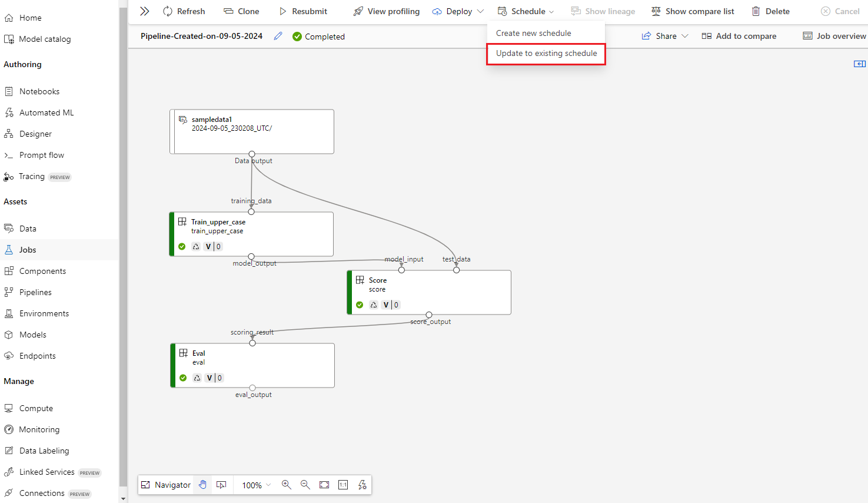Click completed status icon on Eval node
This screenshot has height=503, width=868.
pos(183,378)
